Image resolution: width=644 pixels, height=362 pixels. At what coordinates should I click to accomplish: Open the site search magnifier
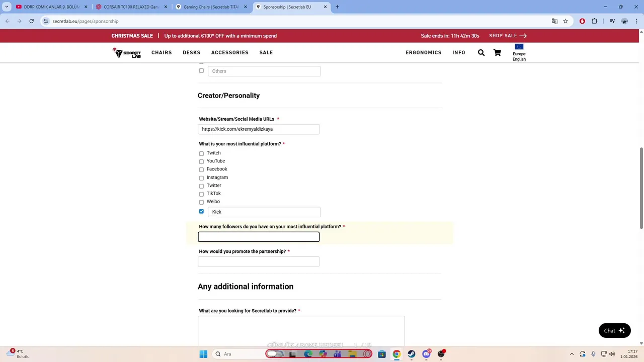481,53
